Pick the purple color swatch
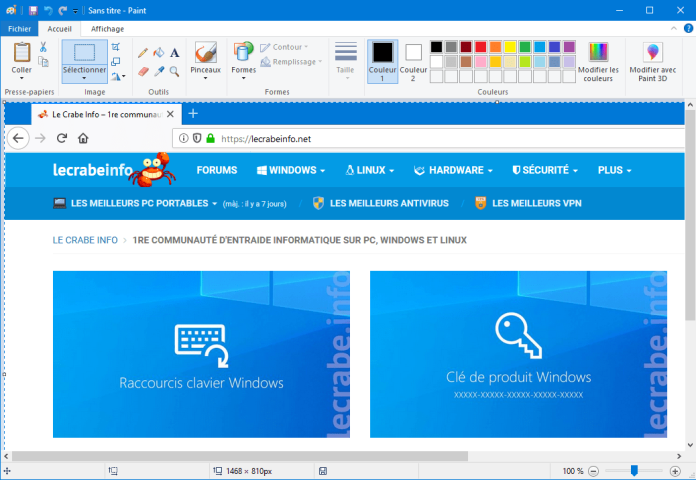Screen dimensions: 696x480 click(569, 47)
